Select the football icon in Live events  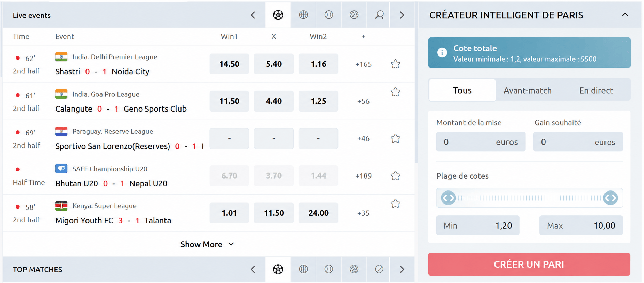[278, 15]
